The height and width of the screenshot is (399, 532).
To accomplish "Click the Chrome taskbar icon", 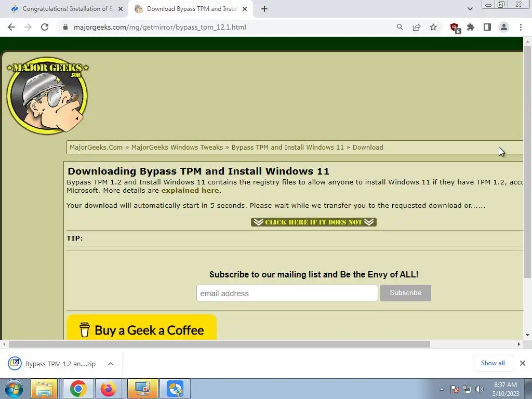I will pyautogui.click(x=78, y=389).
